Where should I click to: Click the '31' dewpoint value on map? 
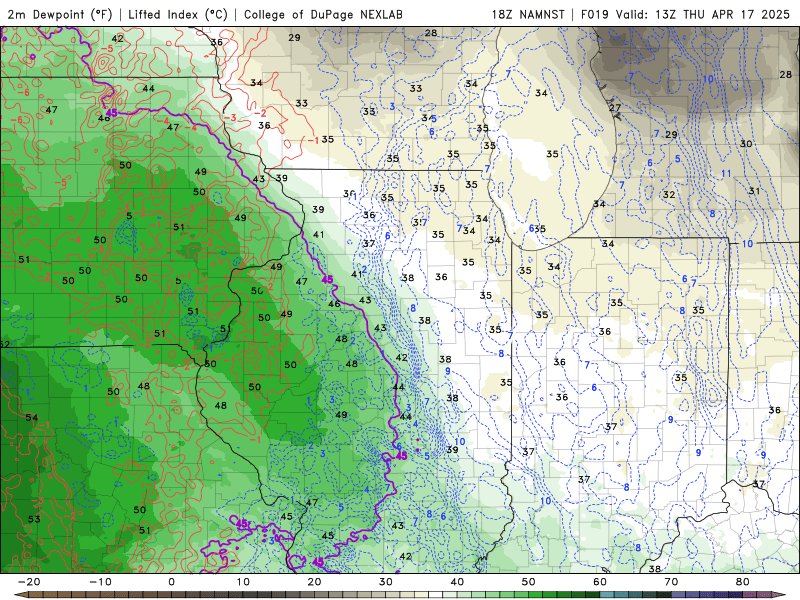[x=754, y=191]
